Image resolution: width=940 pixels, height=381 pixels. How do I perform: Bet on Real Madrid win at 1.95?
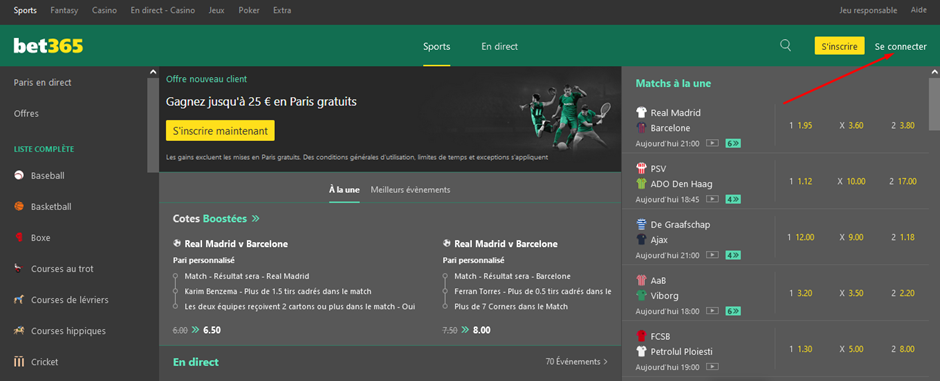pos(800,126)
